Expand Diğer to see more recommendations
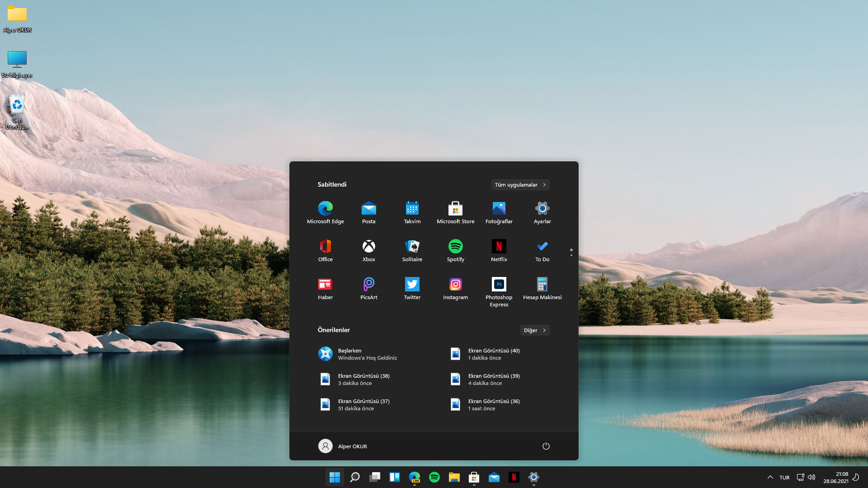The height and width of the screenshot is (488, 868). tap(534, 330)
